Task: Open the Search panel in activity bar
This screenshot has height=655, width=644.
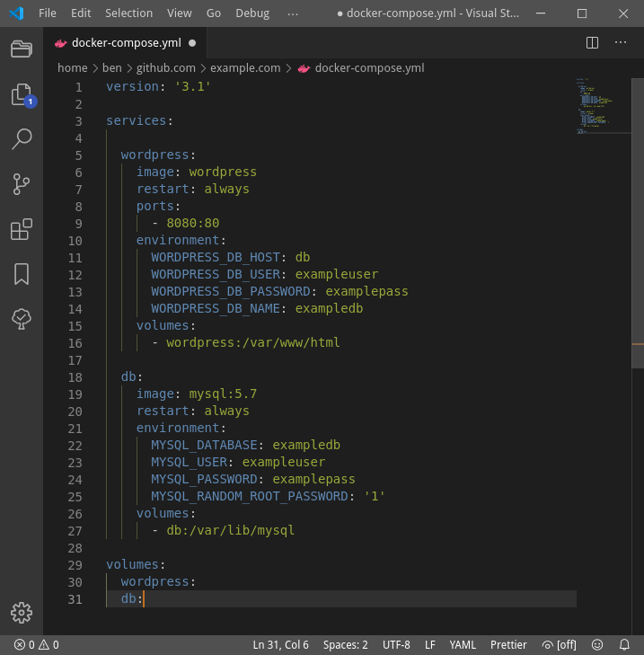Action: pyautogui.click(x=22, y=138)
